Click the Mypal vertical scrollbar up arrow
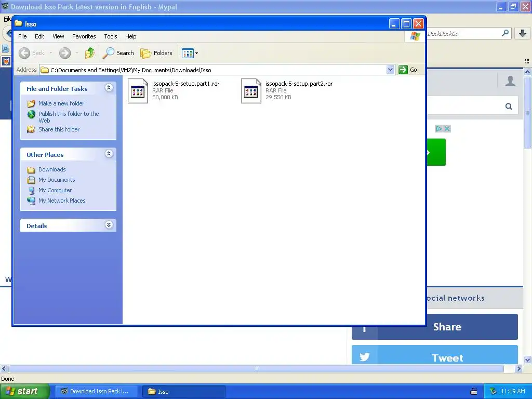532x399 pixels. (528, 72)
